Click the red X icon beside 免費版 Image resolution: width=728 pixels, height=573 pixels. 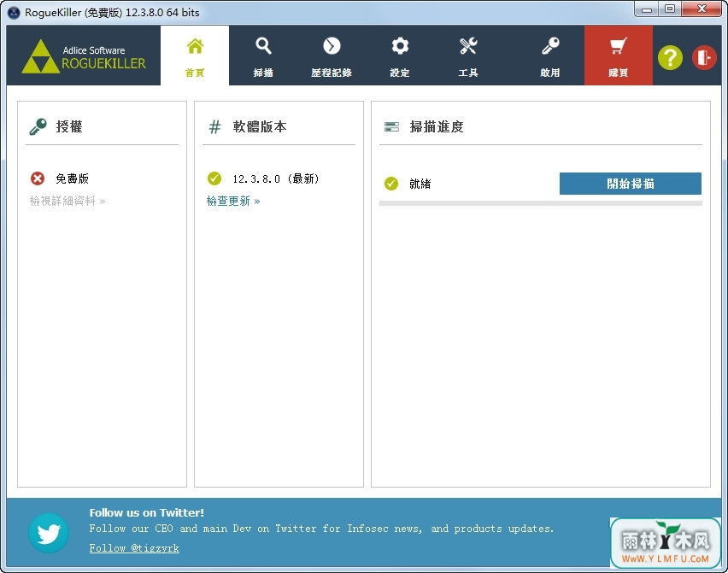[38, 178]
